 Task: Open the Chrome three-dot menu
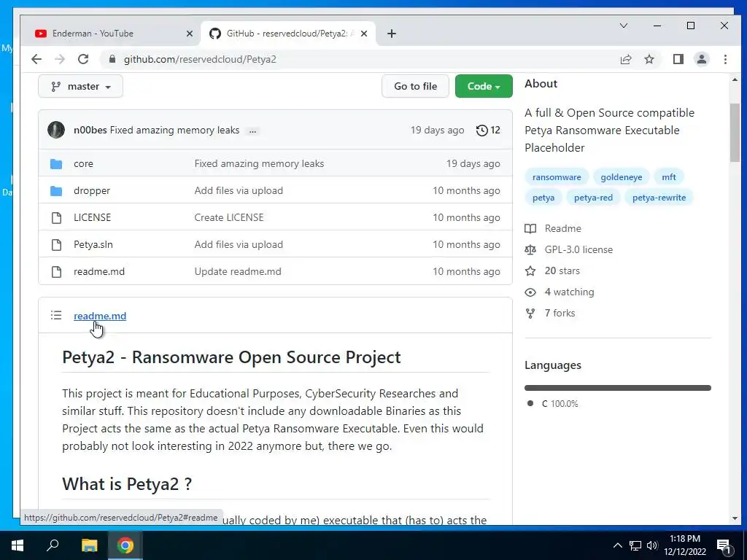tap(725, 59)
